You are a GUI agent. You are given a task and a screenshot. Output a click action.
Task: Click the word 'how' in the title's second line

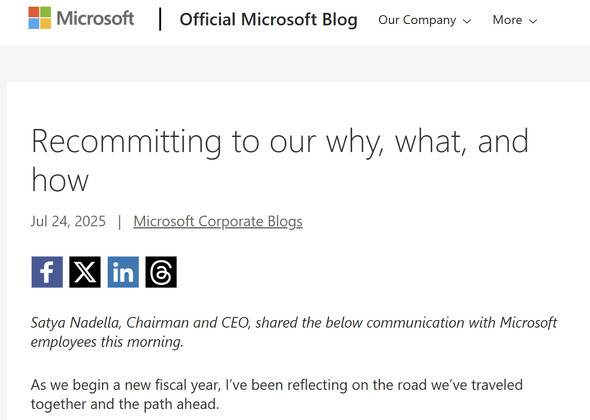tap(60, 180)
